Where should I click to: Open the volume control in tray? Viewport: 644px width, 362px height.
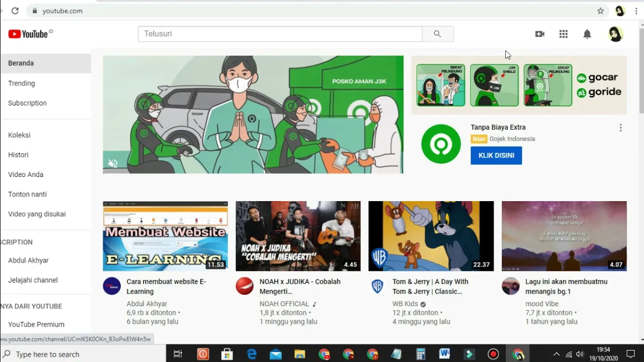tap(580, 354)
